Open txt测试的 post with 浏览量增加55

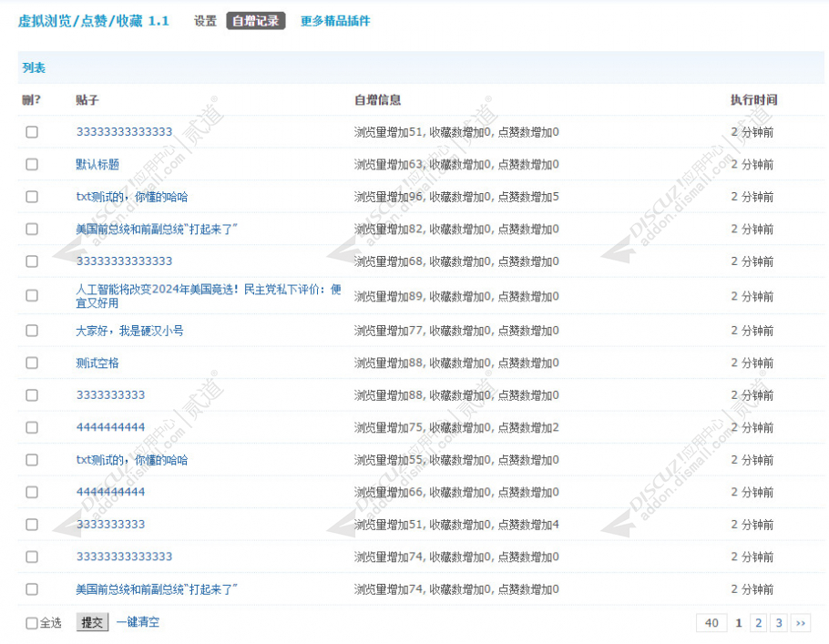pos(132,460)
